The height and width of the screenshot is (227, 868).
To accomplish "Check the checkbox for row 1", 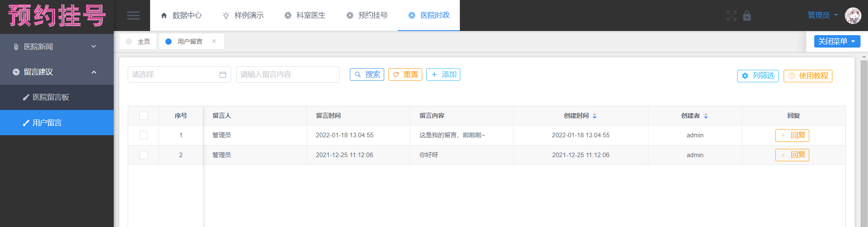I will click(x=143, y=135).
